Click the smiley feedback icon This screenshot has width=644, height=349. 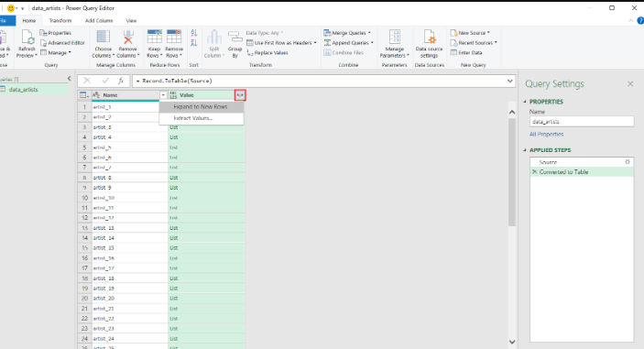(11, 8)
